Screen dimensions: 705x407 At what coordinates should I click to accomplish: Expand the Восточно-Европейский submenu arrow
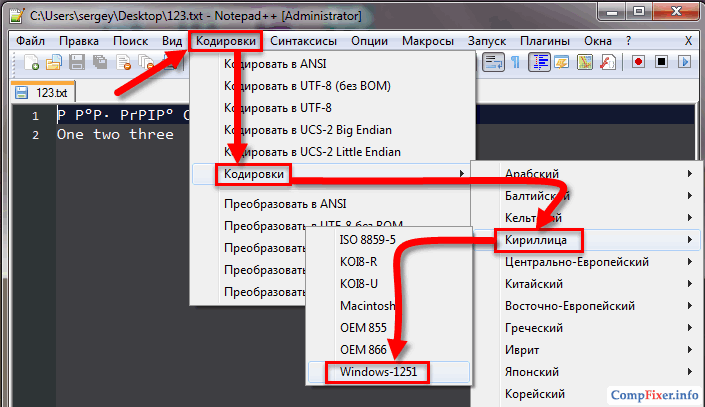[690, 306]
